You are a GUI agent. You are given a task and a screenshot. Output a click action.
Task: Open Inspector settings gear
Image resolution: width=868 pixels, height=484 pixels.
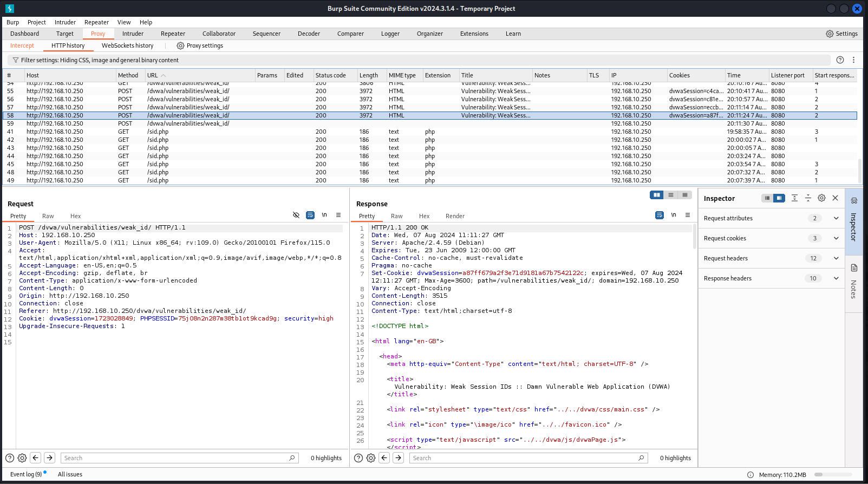pyautogui.click(x=821, y=198)
